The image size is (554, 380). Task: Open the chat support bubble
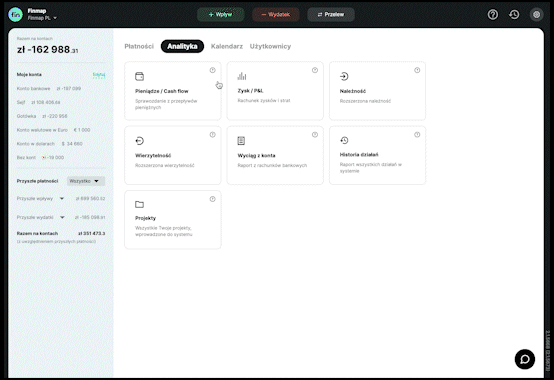[x=525, y=359]
